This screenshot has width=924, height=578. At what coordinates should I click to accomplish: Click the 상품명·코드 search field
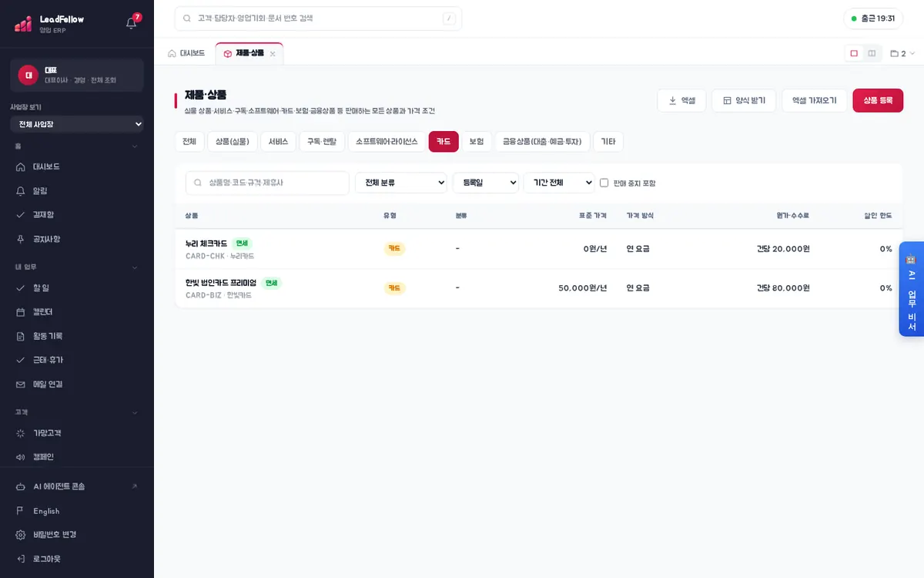tap(267, 183)
